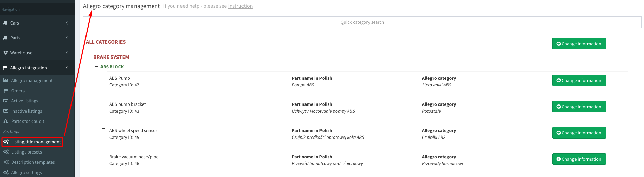Click the Parts truck icon in sidebar
644x177 pixels.
point(5,38)
